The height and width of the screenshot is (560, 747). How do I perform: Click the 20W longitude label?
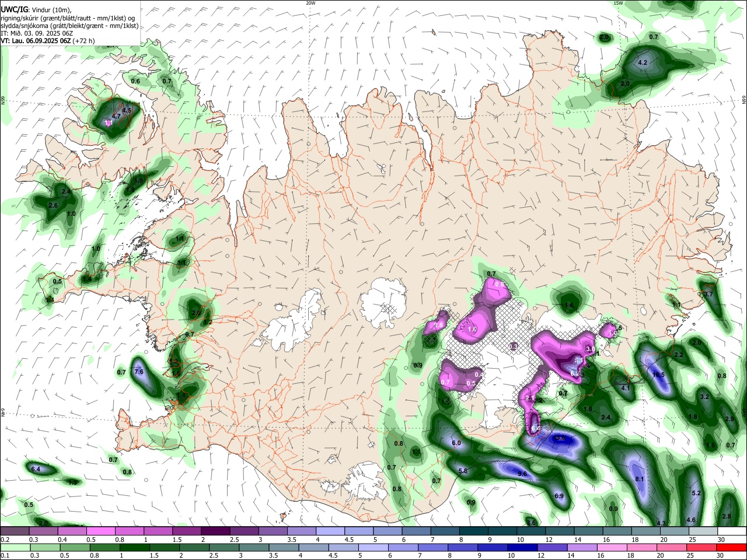click(x=311, y=3)
